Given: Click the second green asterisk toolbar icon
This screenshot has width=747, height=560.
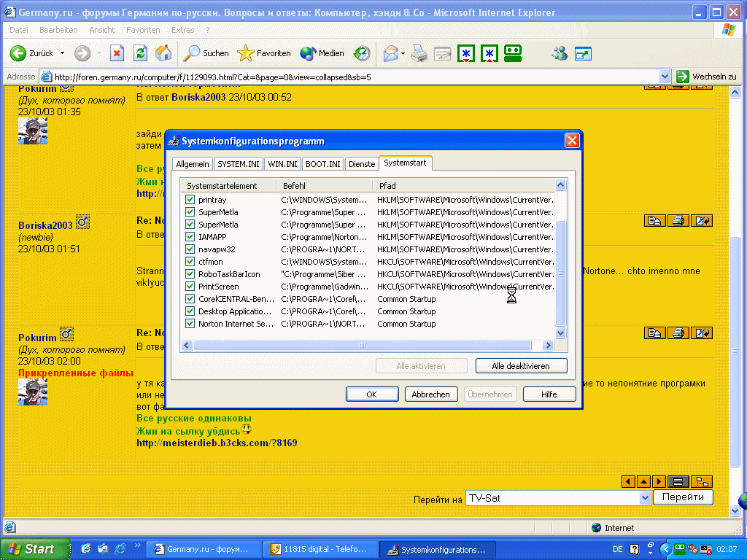Looking at the screenshot, I should (489, 53).
